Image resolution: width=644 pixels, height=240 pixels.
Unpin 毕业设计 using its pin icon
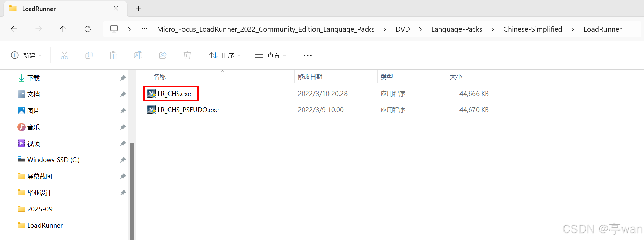tap(123, 193)
